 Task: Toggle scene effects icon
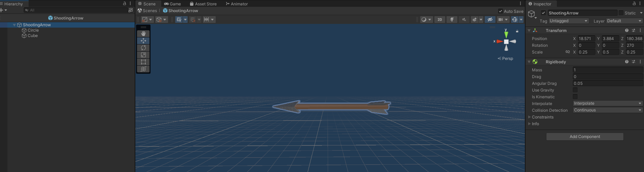click(475, 20)
